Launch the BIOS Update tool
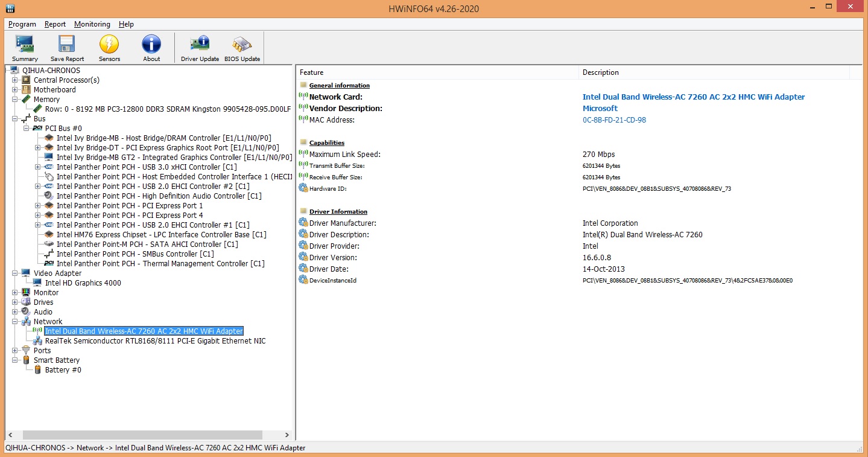This screenshot has height=457, width=868. pyautogui.click(x=242, y=48)
